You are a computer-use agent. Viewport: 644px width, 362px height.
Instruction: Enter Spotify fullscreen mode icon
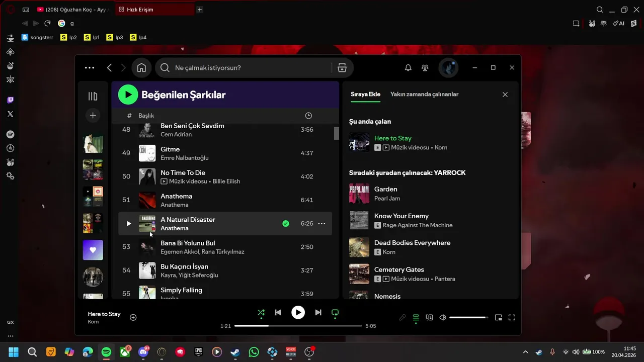[x=512, y=317]
